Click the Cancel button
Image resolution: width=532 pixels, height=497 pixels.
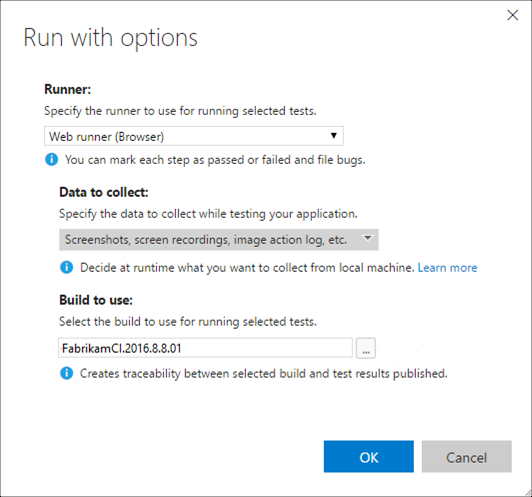[467, 457]
